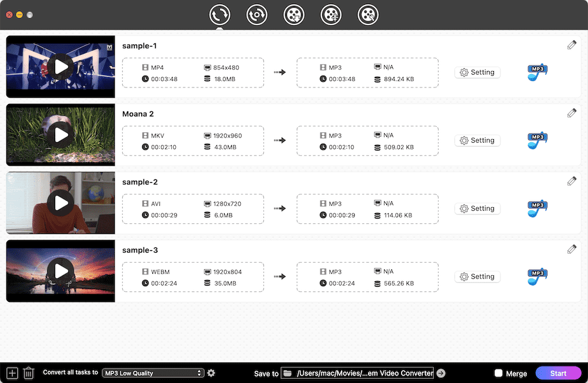Click the Convert all tasks to label
The width and height of the screenshot is (588, 383).
[x=70, y=372]
